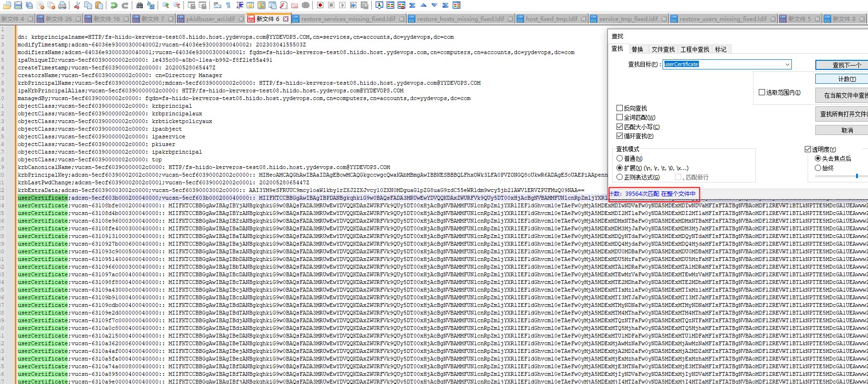Disable the 匹配大小写 checkbox
This screenshot has height=384, width=868.
(x=620, y=127)
